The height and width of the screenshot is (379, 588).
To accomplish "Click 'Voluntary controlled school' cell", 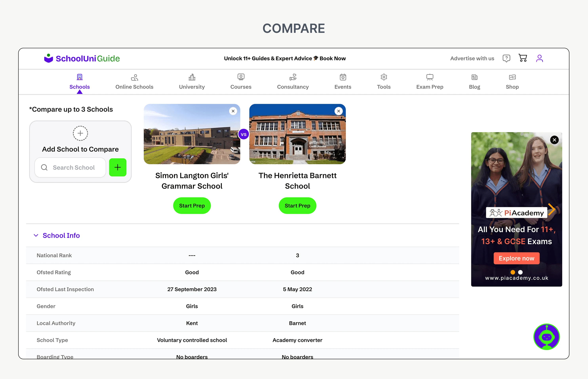I will [x=192, y=340].
